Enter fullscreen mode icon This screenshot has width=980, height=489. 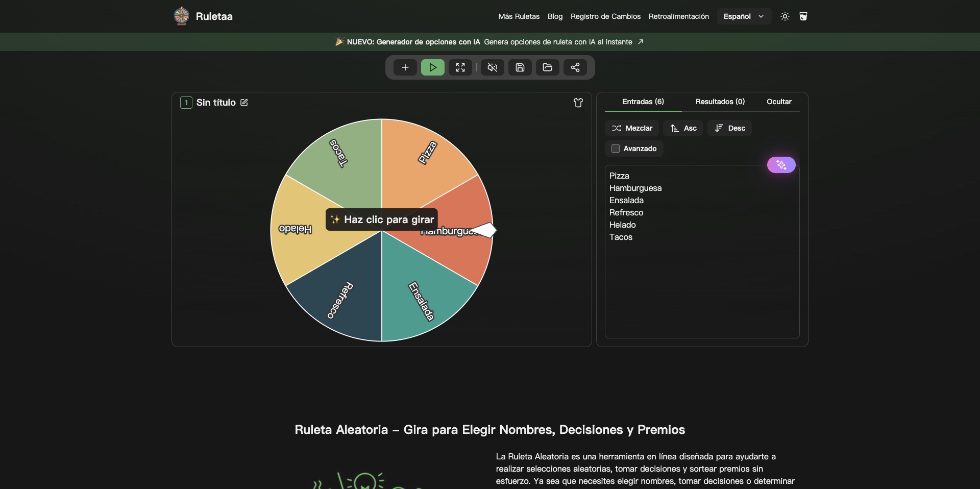(x=460, y=67)
